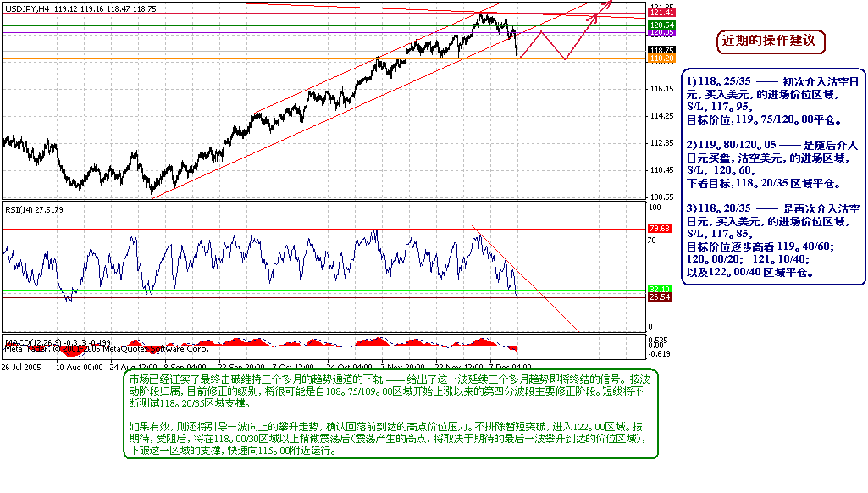Screen dimensions: 868x493
Task: Click the 114.25 price axis value
Action: pos(662,116)
